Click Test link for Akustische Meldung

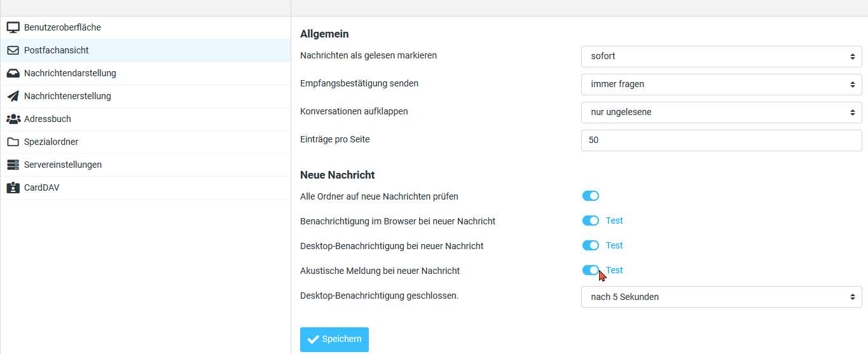point(614,270)
